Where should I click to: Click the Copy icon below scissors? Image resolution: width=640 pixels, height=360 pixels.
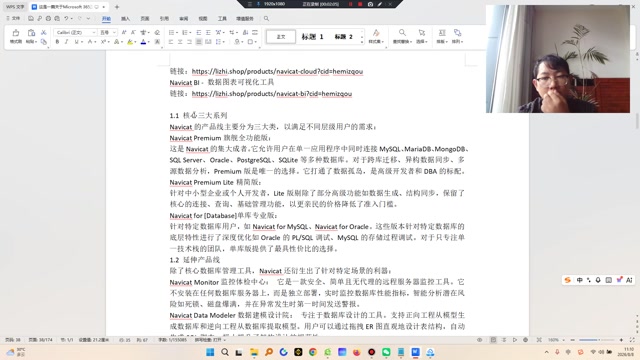click(43, 42)
